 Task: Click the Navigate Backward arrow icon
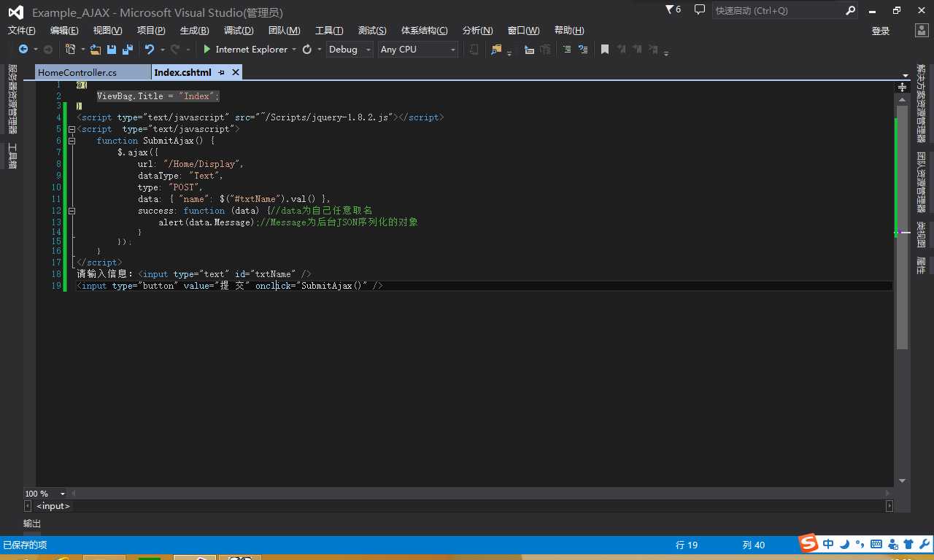click(23, 49)
